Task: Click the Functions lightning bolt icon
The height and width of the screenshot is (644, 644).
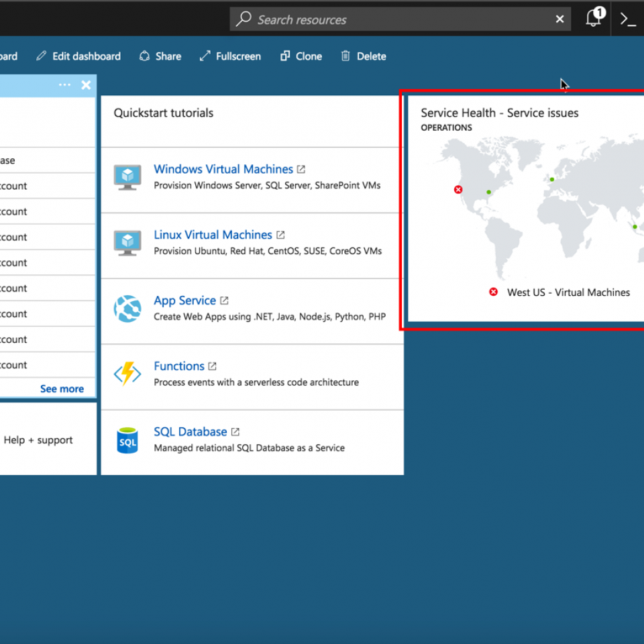Action: [x=127, y=374]
